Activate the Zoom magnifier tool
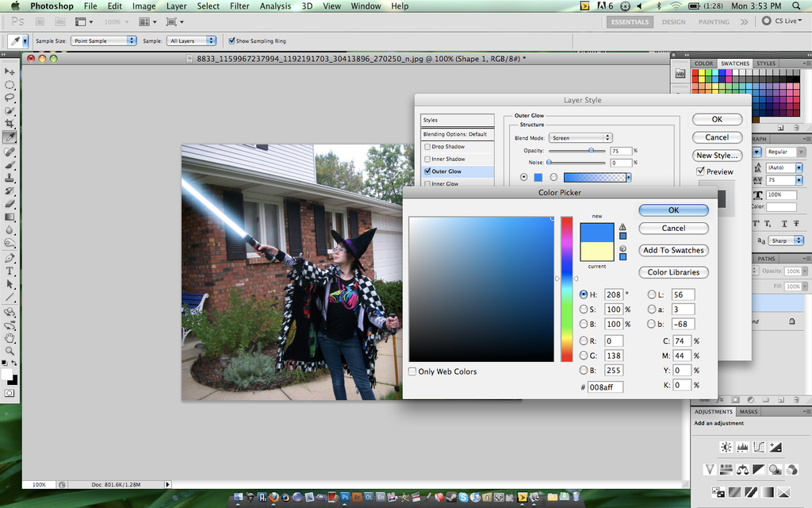Viewport: 812px width, 508px height. click(10, 351)
